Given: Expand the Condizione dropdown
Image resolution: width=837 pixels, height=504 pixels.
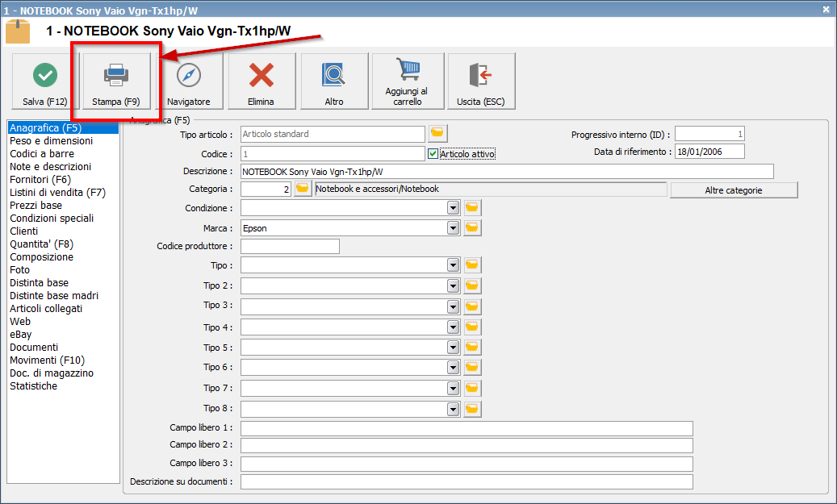Looking at the screenshot, I should tap(453, 208).
